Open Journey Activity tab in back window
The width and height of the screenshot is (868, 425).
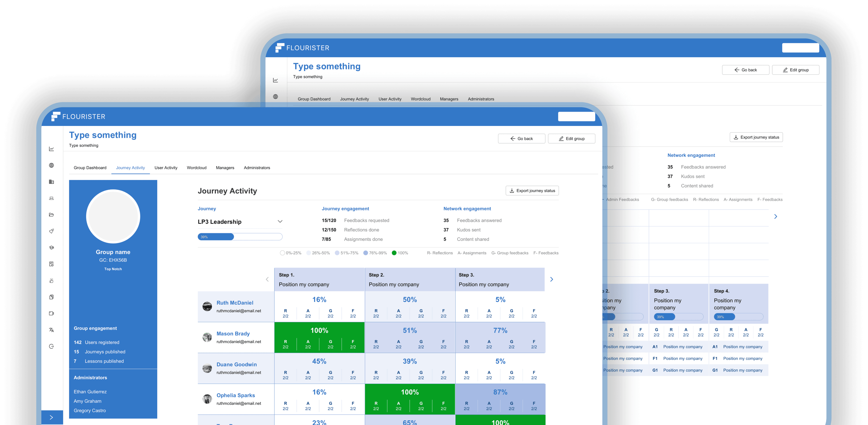point(355,99)
